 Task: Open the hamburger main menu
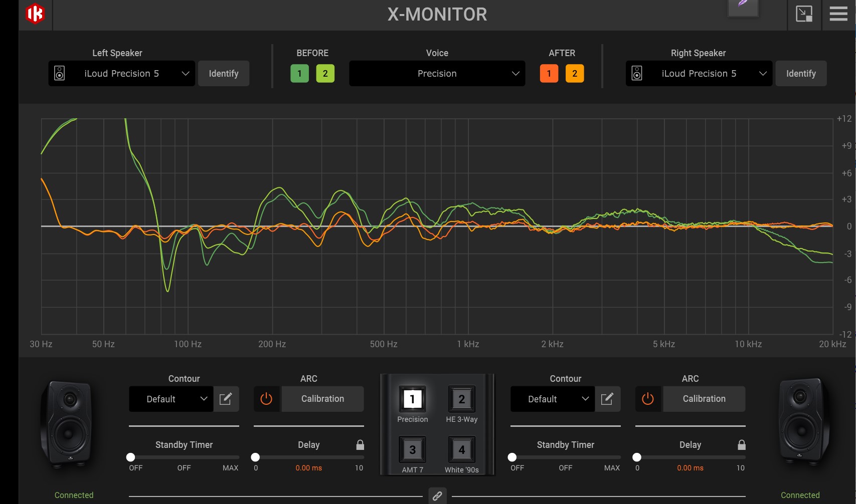click(838, 14)
